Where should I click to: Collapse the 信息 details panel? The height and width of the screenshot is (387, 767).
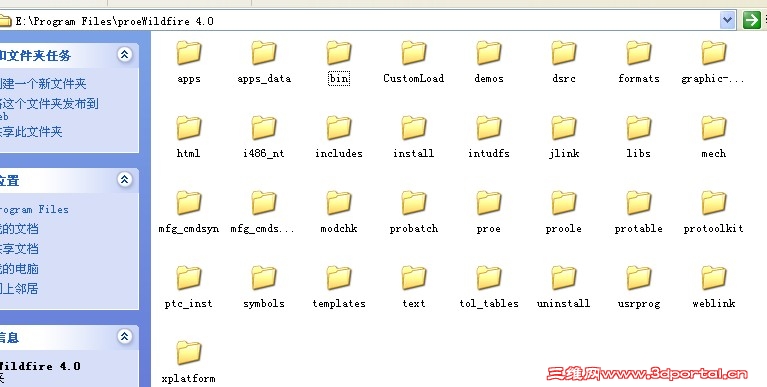(x=125, y=336)
